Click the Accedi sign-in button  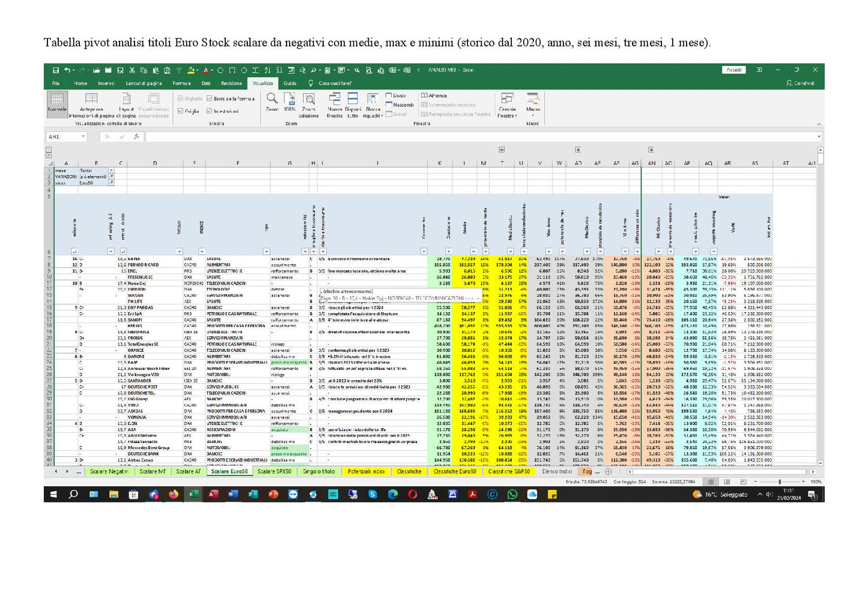click(734, 70)
